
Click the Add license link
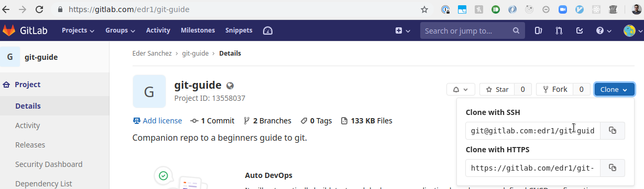157,121
